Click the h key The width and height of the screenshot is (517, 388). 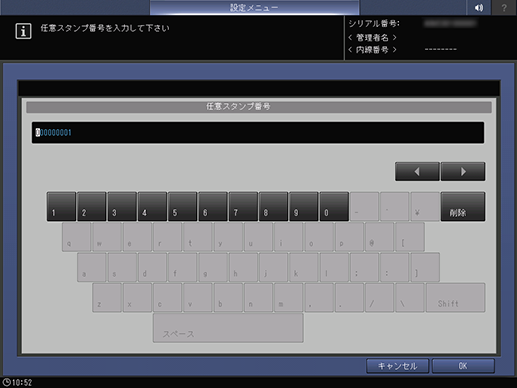[243, 267]
